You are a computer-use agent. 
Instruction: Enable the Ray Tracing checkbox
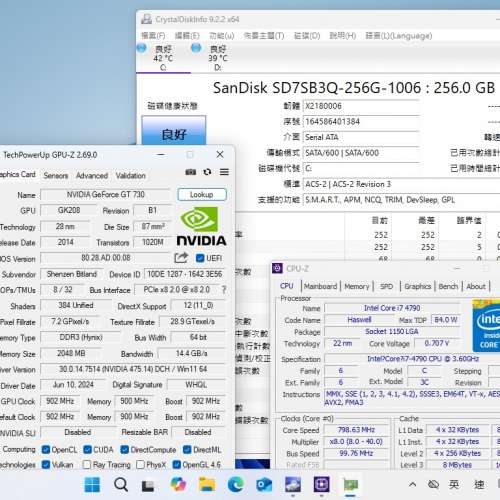tap(87, 464)
